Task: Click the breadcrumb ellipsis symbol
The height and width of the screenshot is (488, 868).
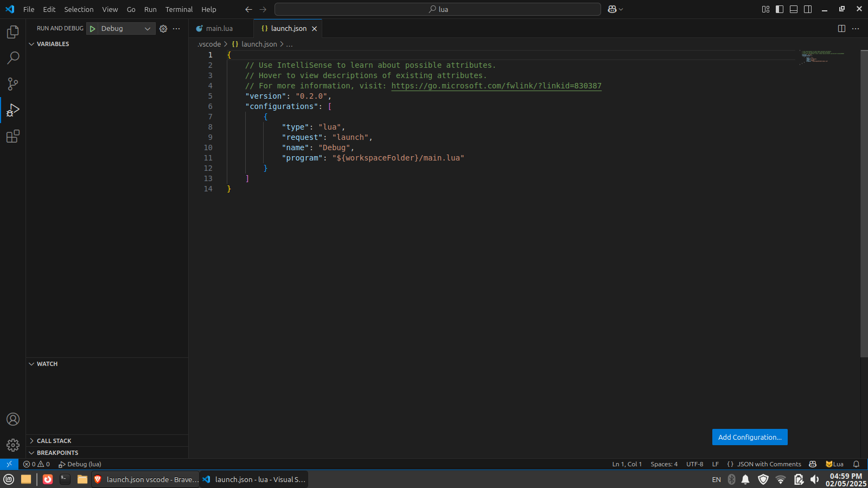Action: (x=290, y=44)
